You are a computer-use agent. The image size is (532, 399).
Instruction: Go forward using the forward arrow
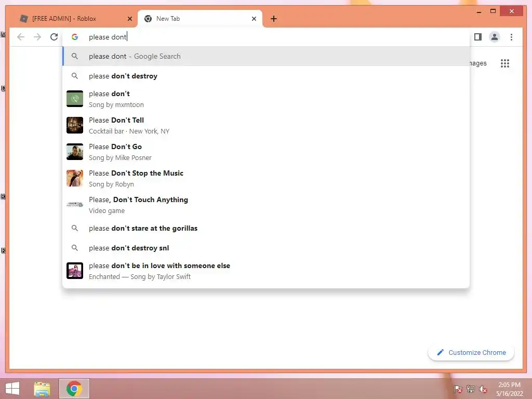(x=37, y=37)
